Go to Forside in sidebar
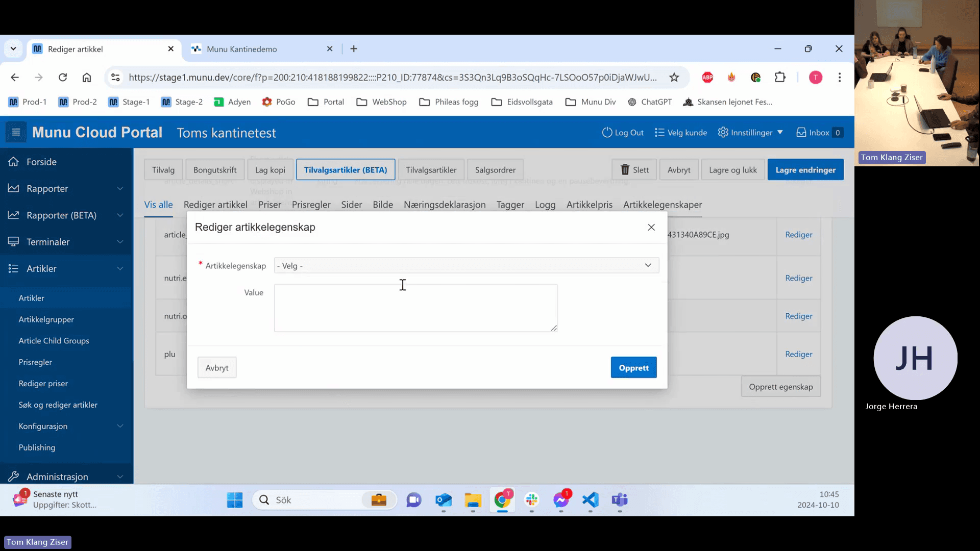The height and width of the screenshot is (551, 980). pyautogui.click(x=41, y=162)
